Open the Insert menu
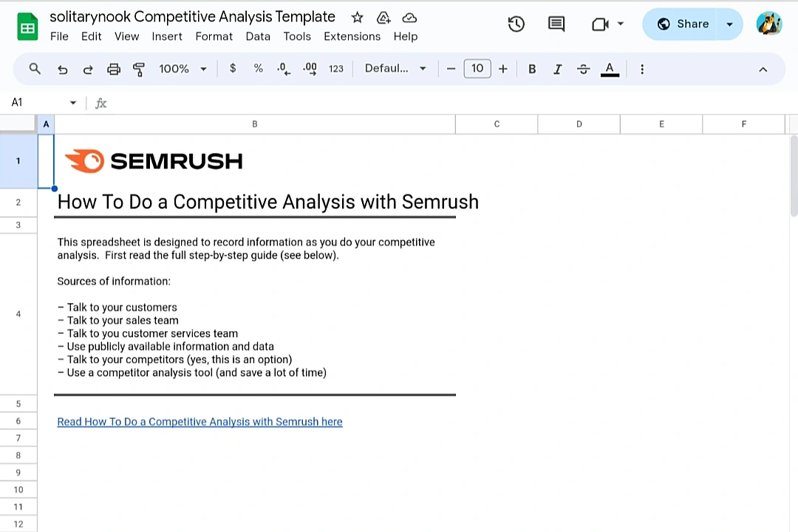The width and height of the screenshot is (798, 532). point(167,37)
